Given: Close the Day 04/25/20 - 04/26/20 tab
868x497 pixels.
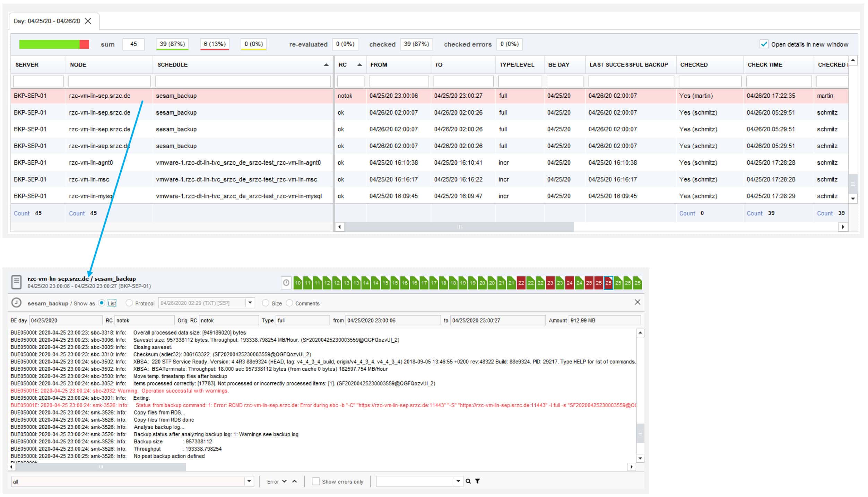Looking at the screenshot, I should tap(88, 21).
